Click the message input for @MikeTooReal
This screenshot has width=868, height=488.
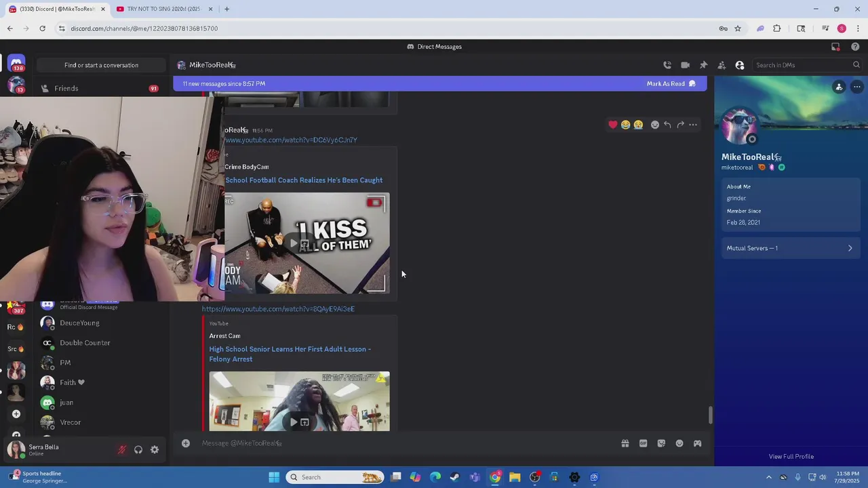(x=407, y=443)
